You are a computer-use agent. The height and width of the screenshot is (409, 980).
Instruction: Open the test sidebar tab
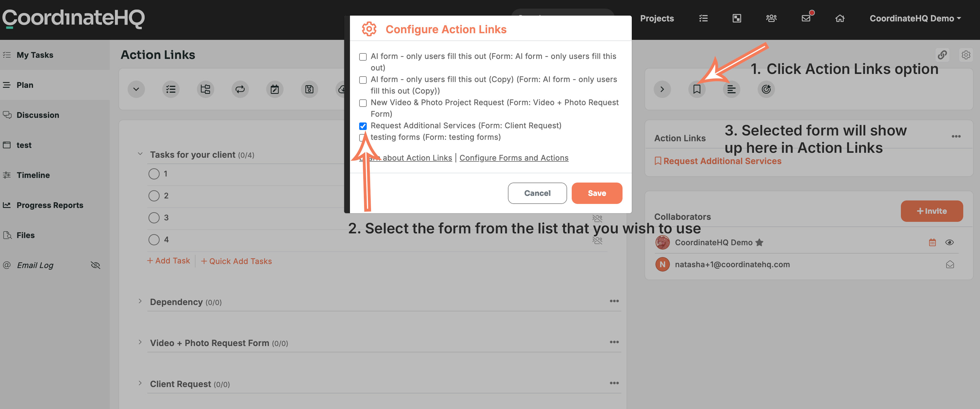pyautogui.click(x=55, y=145)
